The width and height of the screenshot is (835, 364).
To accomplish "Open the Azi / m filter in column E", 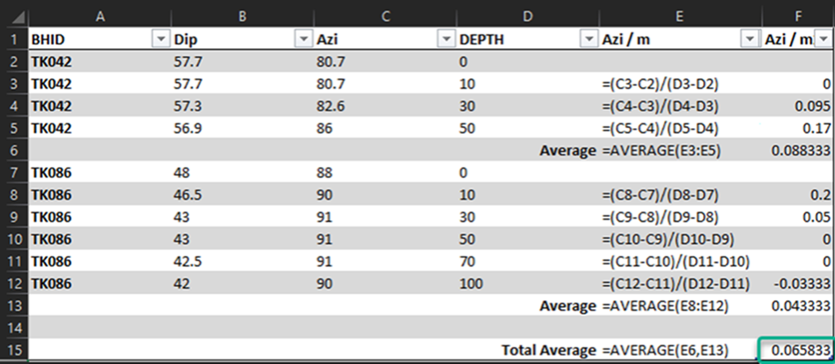I will coord(750,39).
